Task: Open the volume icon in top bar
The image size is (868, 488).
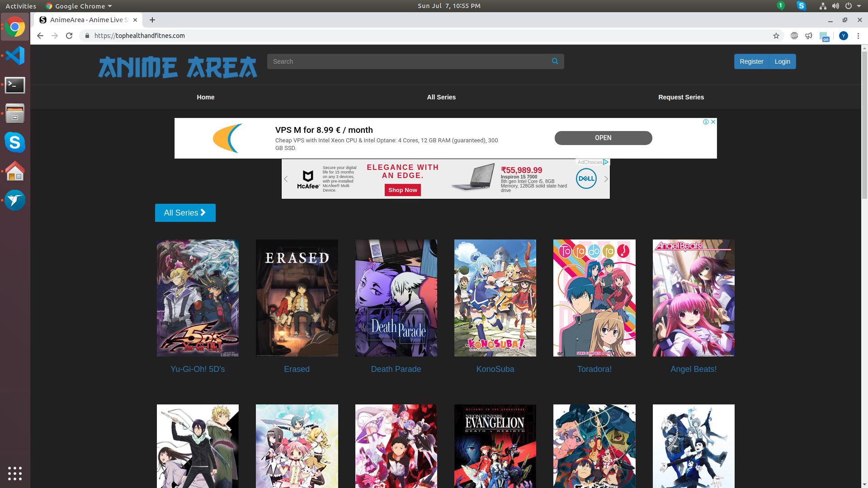Action: 835,6
